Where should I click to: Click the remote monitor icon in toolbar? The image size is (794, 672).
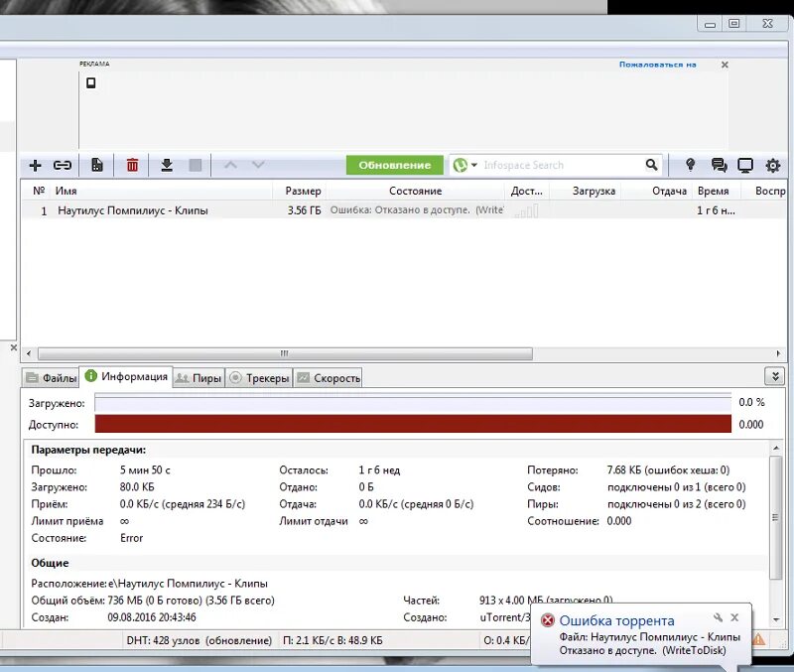click(x=745, y=165)
